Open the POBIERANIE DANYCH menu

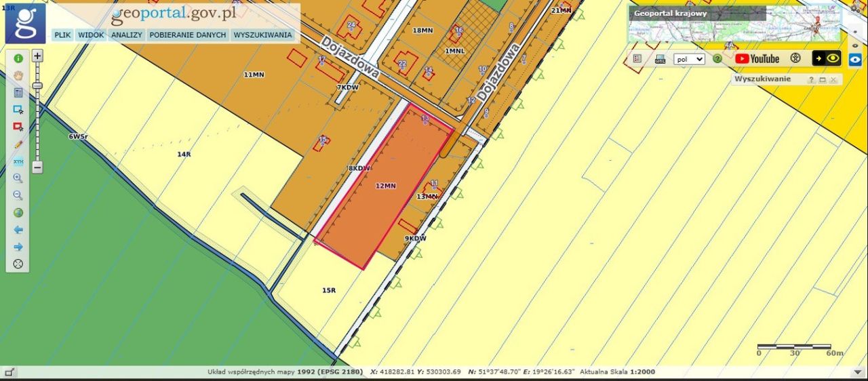188,35
